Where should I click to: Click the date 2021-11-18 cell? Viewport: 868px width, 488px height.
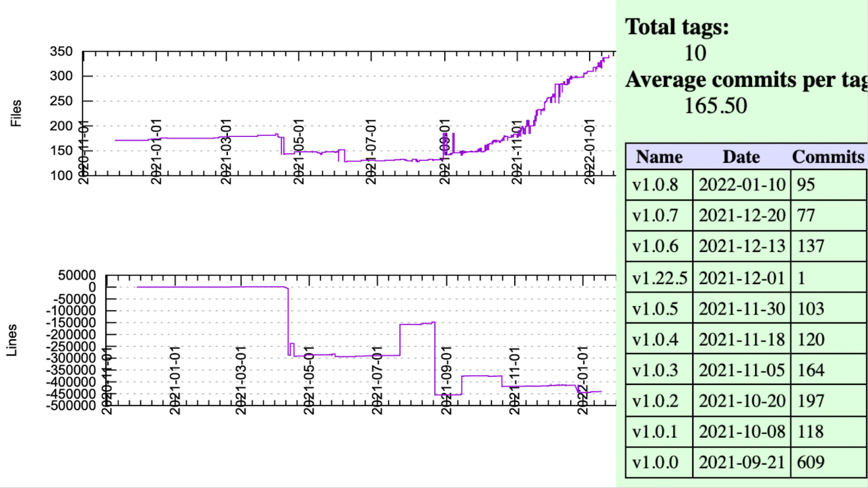pos(742,340)
